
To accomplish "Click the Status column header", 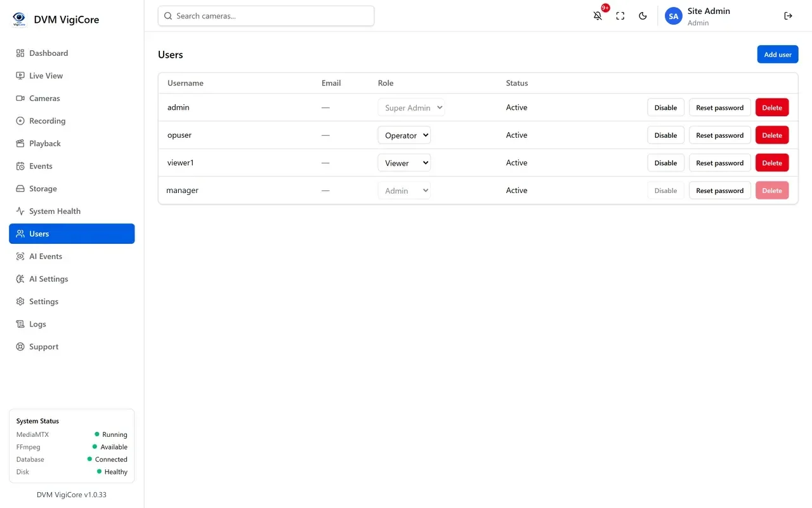I will coord(517,83).
